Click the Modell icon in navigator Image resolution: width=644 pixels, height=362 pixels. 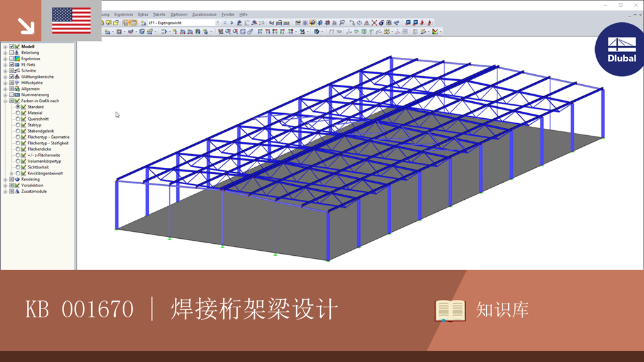tap(17, 47)
